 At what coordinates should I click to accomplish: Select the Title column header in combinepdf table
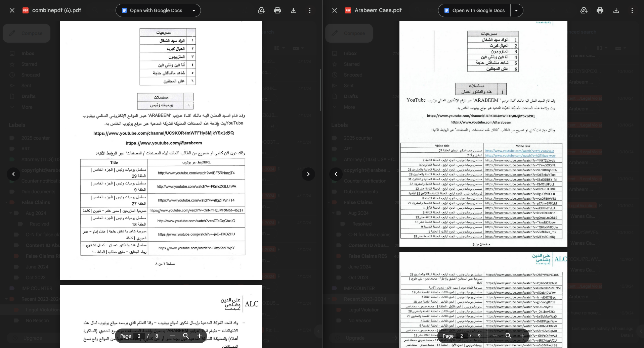click(x=114, y=162)
